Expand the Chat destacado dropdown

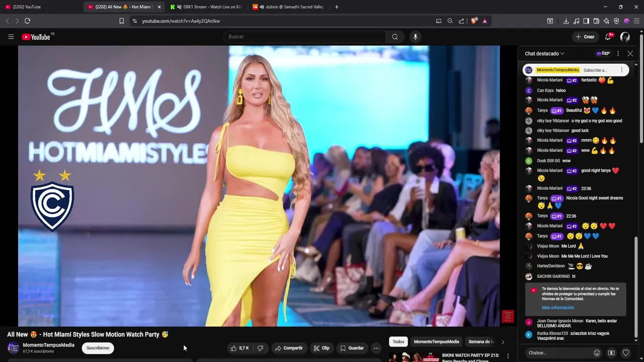point(544,53)
